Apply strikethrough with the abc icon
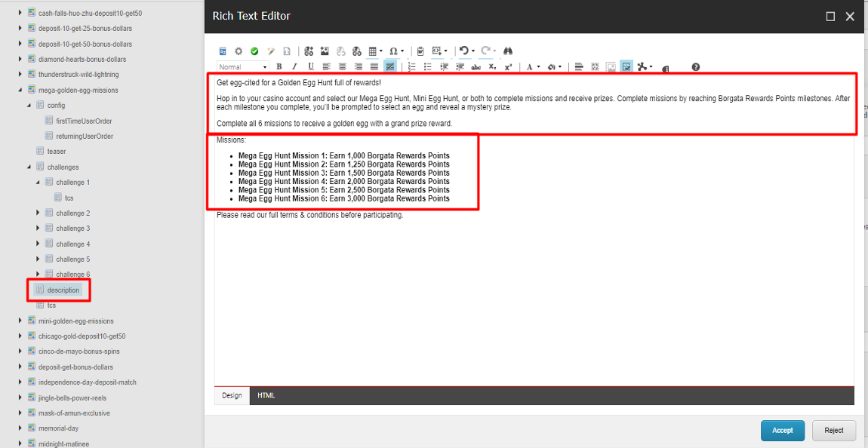The width and height of the screenshot is (868, 448). coord(476,67)
